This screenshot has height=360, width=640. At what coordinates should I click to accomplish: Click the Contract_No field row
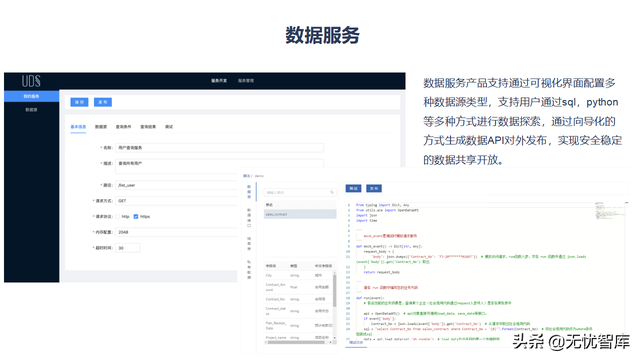pyautogui.click(x=299, y=299)
